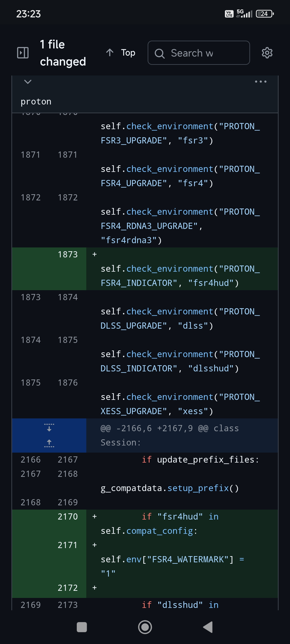The height and width of the screenshot is (644, 290).
Task: Tap the search magnifier icon
Action: pos(159,53)
